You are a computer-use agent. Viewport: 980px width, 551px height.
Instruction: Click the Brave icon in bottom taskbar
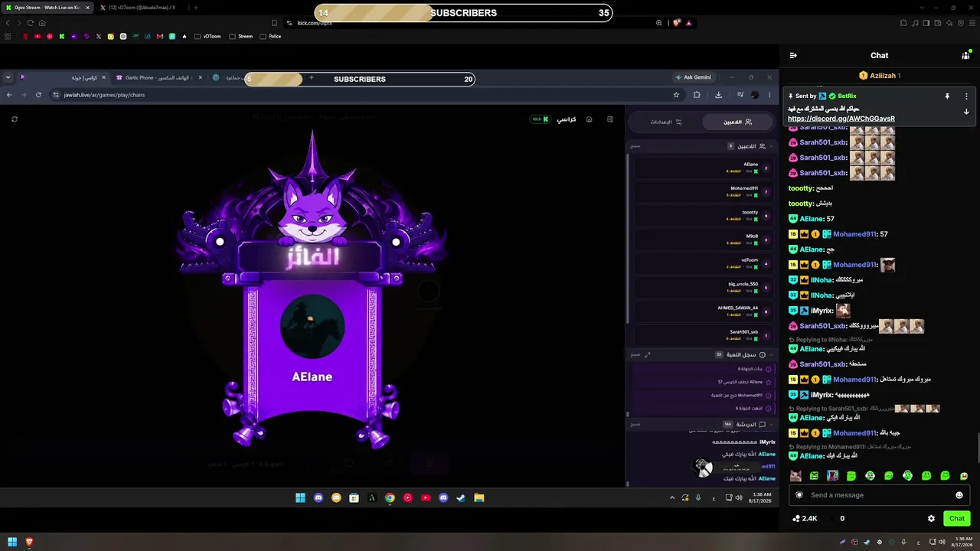[x=30, y=542]
